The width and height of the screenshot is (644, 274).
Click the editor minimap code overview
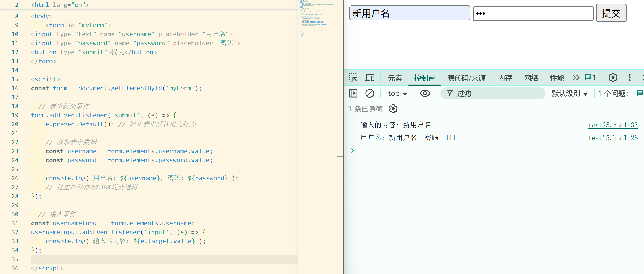coord(317,18)
